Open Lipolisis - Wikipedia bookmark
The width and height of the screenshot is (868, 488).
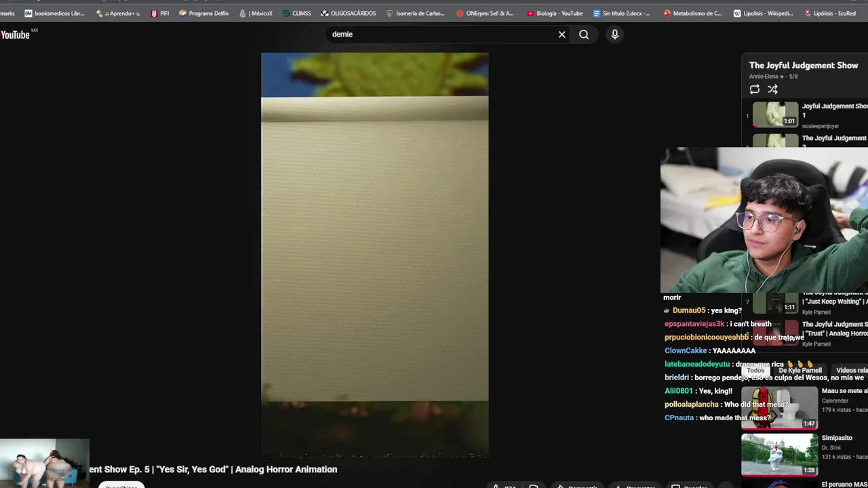(763, 13)
